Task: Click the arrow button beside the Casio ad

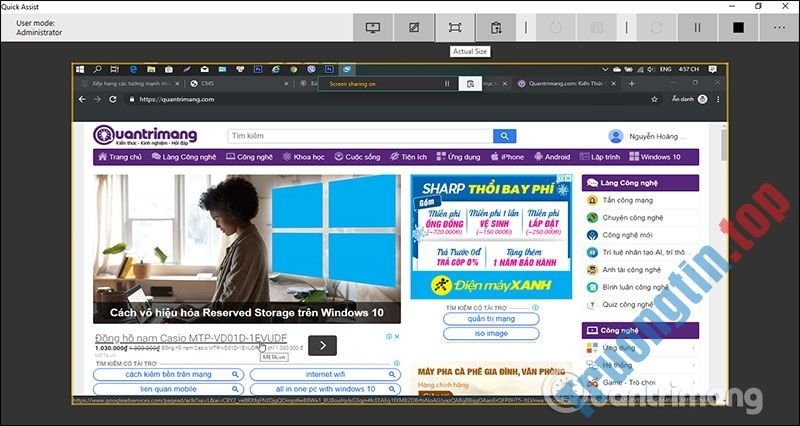Action: pyautogui.click(x=322, y=345)
